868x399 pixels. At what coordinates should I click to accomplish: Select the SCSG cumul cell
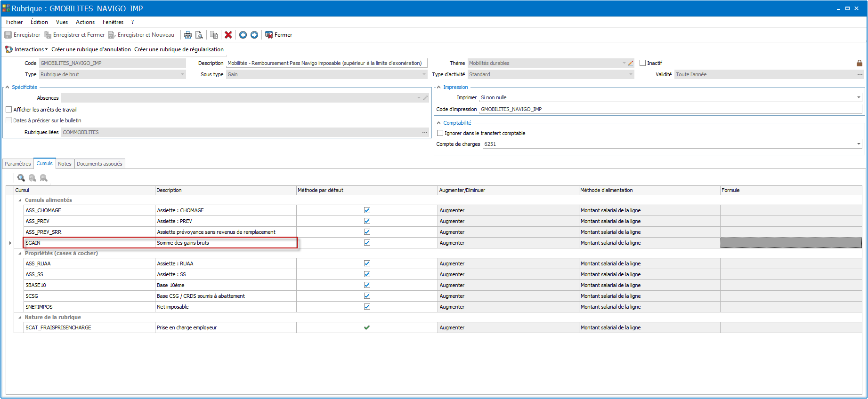click(x=89, y=296)
